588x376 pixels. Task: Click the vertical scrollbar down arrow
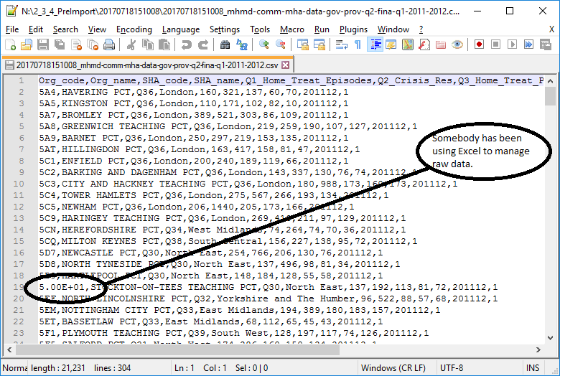coord(550,337)
